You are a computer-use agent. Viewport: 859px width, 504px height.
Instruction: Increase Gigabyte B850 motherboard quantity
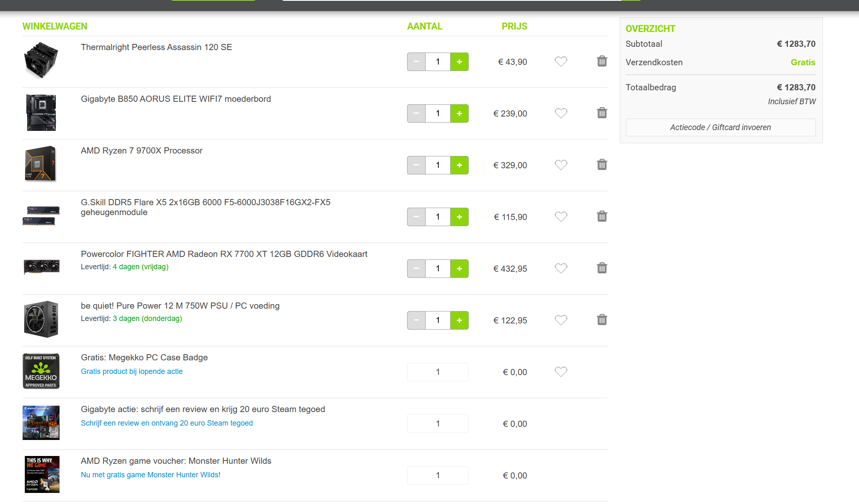(x=459, y=113)
